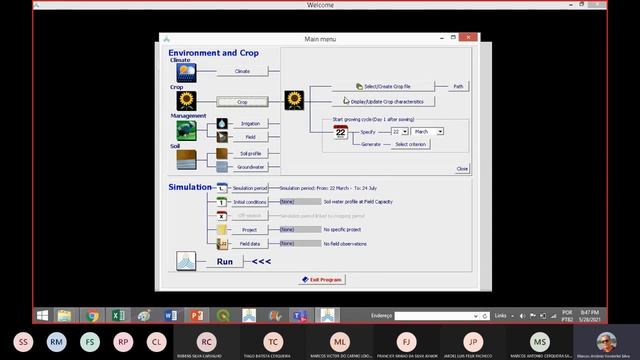Click the Climate button

point(242,71)
